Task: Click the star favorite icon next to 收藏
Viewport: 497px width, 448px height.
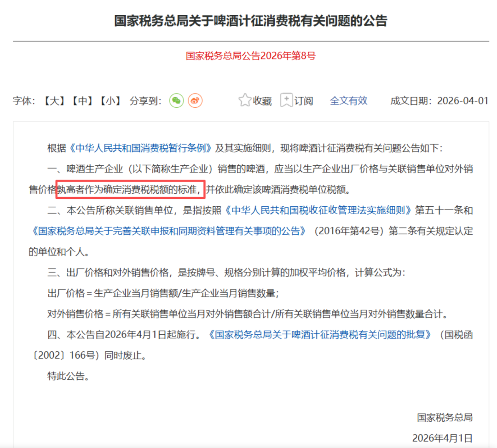Action: point(245,100)
